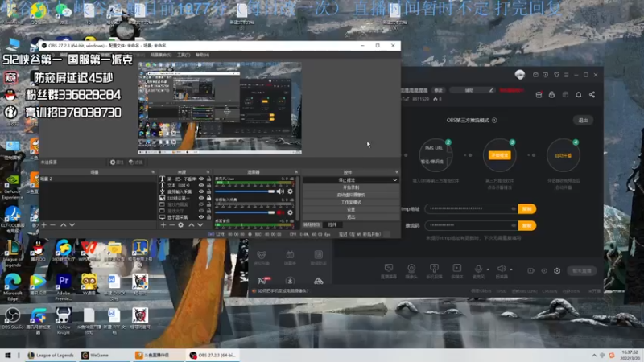The width and height of the screenshot is (644, 362).
Task: Adjust the second mixer volume slider
Action: 245,212
